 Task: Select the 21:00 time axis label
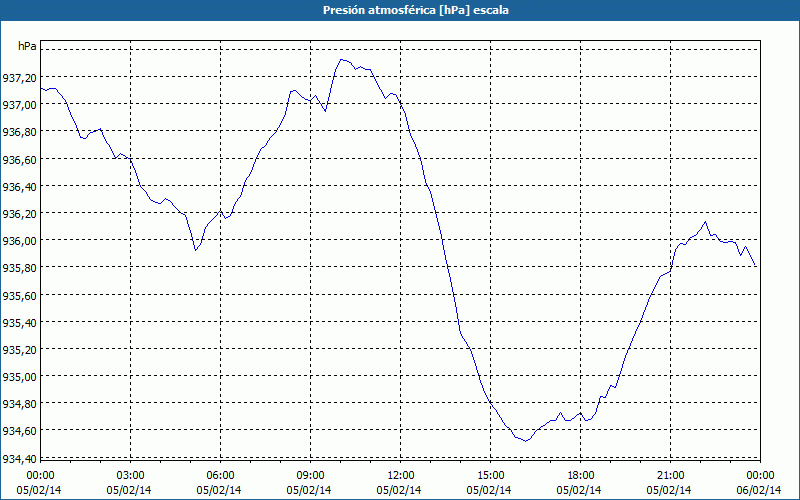670,476
